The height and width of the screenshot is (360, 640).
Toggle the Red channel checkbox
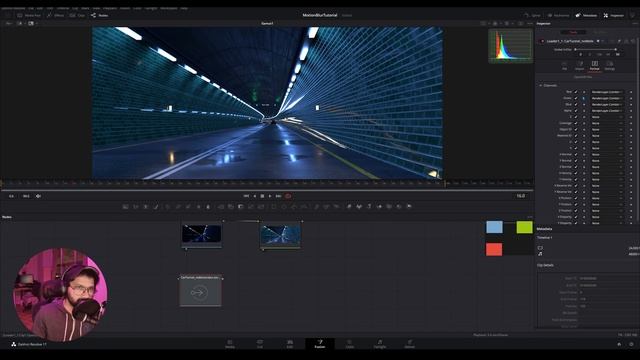pos(576,92)
